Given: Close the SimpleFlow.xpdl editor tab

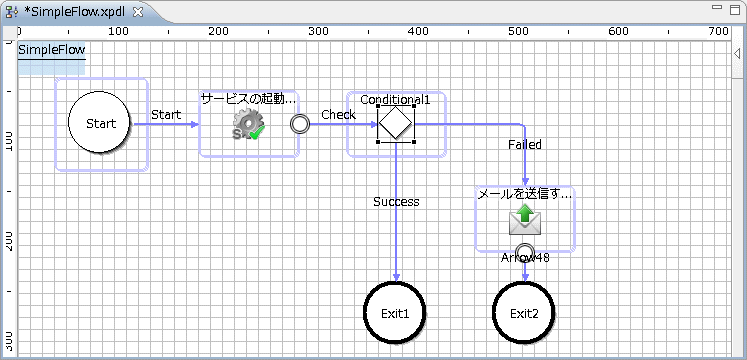Looking at the screenshot, I should (138, 13).
